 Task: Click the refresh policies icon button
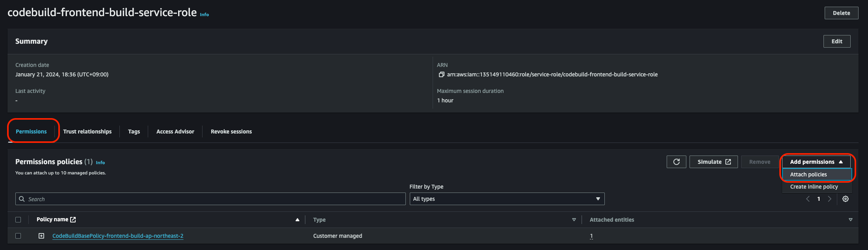[677, 162]
